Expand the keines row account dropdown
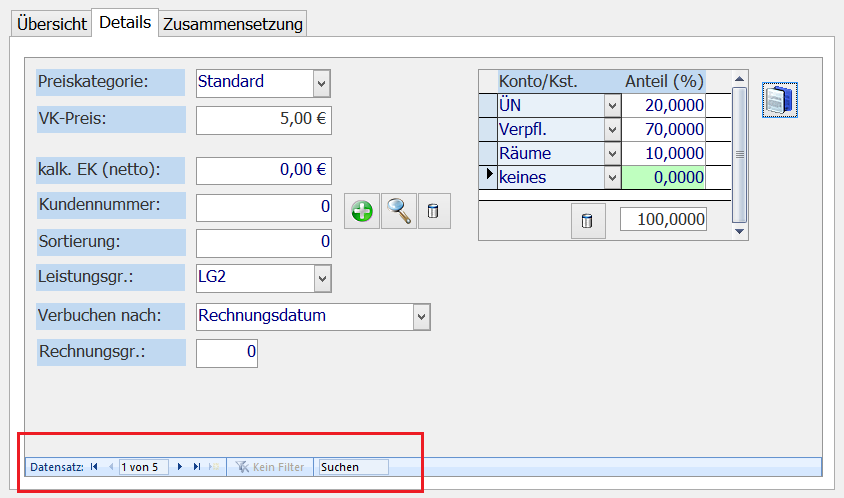 [x=611, y=177]
